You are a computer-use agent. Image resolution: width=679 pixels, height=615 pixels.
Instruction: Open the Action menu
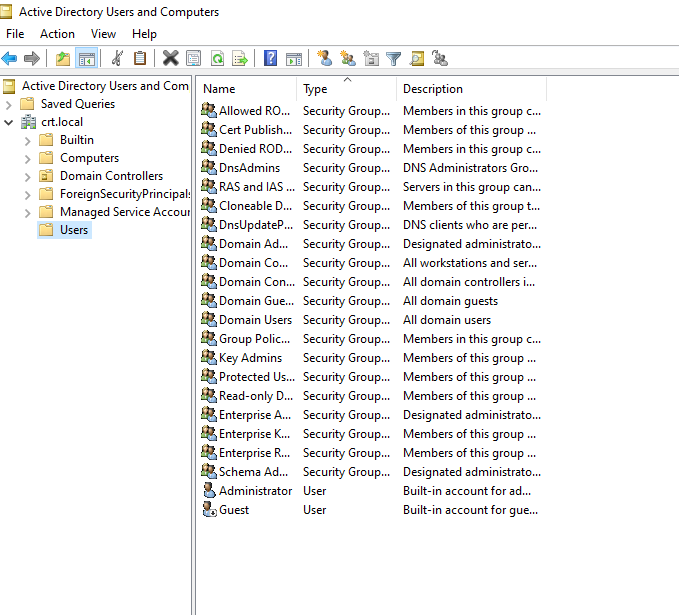[57, 34]
